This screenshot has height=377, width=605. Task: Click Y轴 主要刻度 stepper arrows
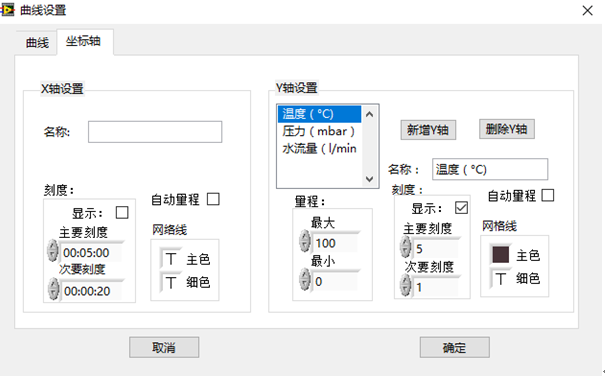tap(406, 247)
